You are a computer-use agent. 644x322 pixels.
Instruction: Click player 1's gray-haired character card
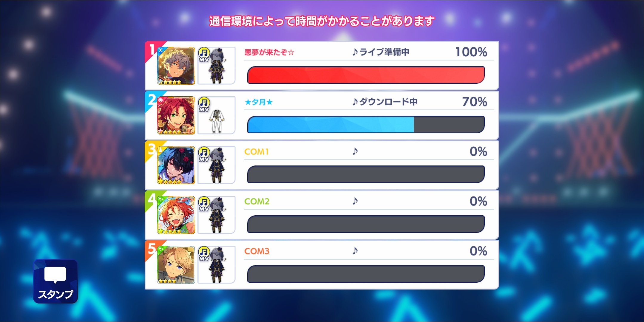(x=176, y=66)
